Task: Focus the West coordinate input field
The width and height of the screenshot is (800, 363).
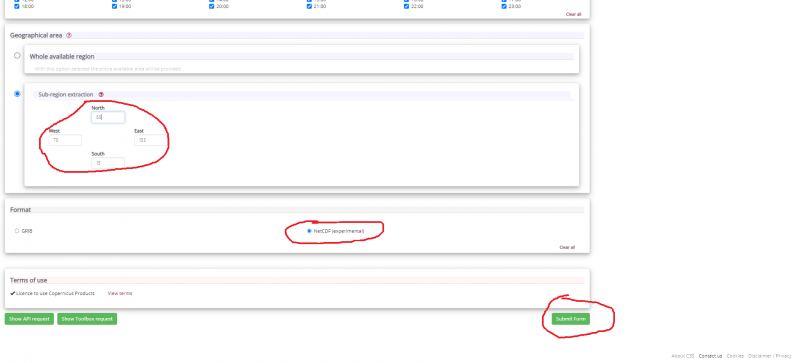Action: [x=65, y=140]
